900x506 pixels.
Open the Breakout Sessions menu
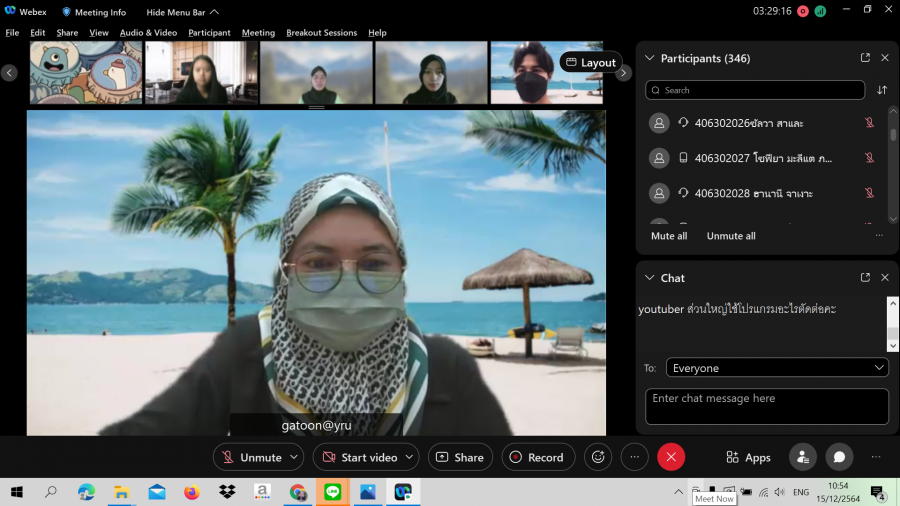pyautogui.click(x=321, y=33)
